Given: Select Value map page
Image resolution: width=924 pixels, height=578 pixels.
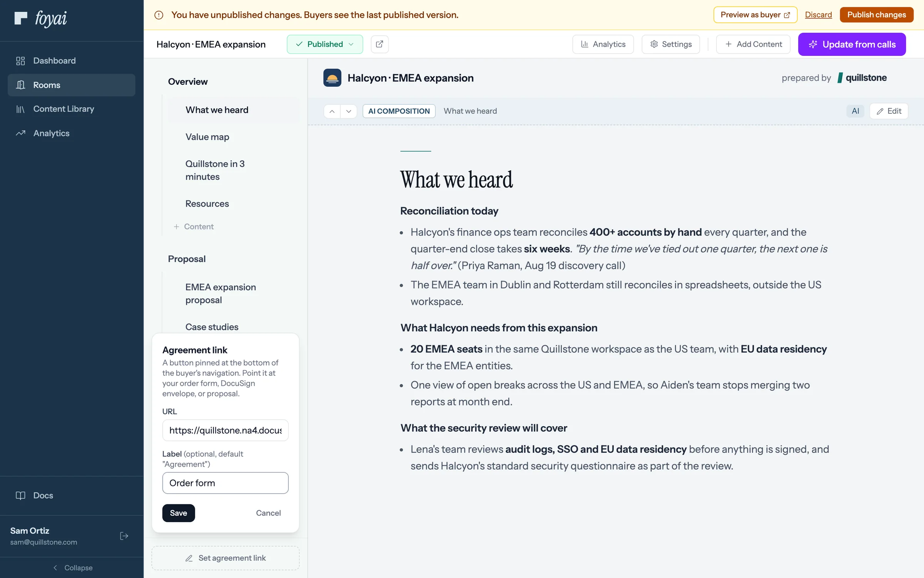Looking at the screenshot, I should tap(234, 137).
